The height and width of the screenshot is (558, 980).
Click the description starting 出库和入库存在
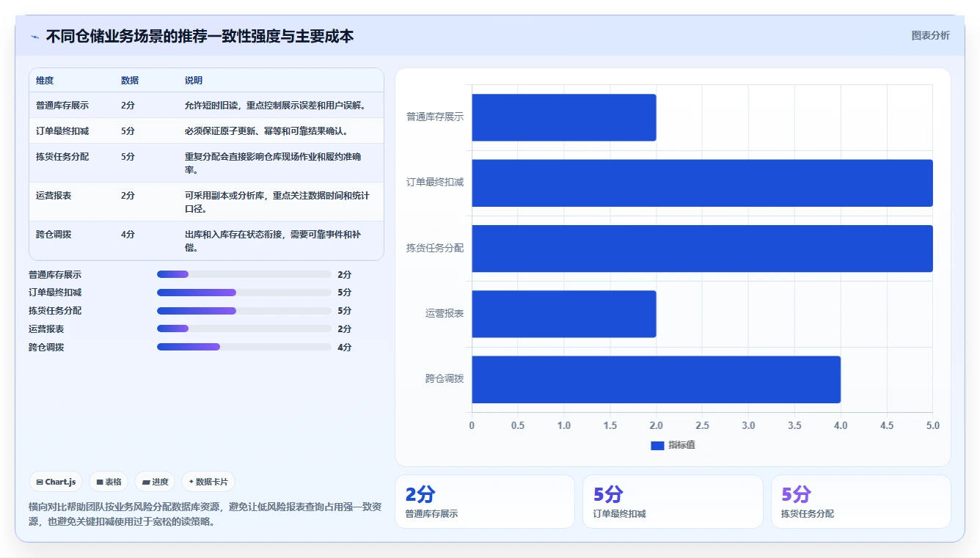273,241
